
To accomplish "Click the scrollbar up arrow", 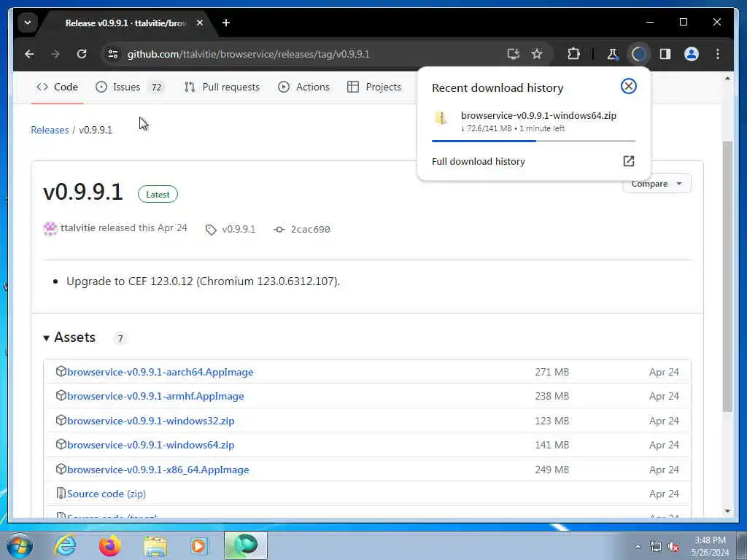I will [x=727, y=78].
